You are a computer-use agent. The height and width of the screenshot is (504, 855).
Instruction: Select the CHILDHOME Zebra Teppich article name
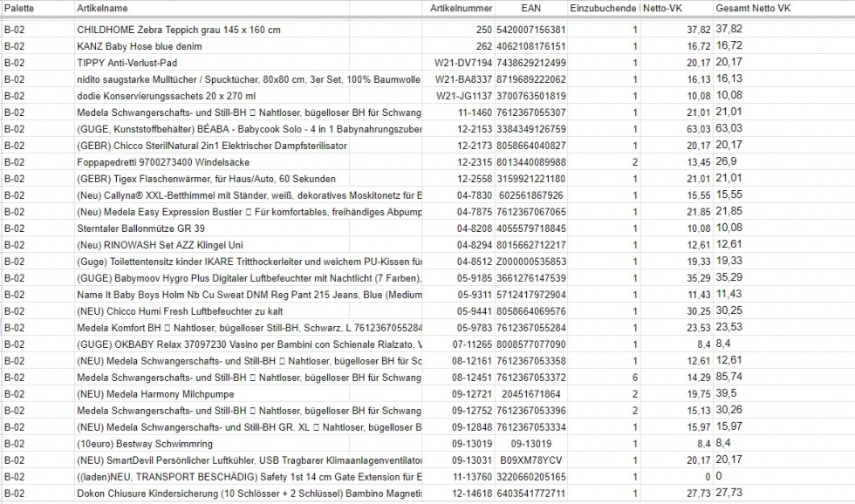tap(179, 30)
